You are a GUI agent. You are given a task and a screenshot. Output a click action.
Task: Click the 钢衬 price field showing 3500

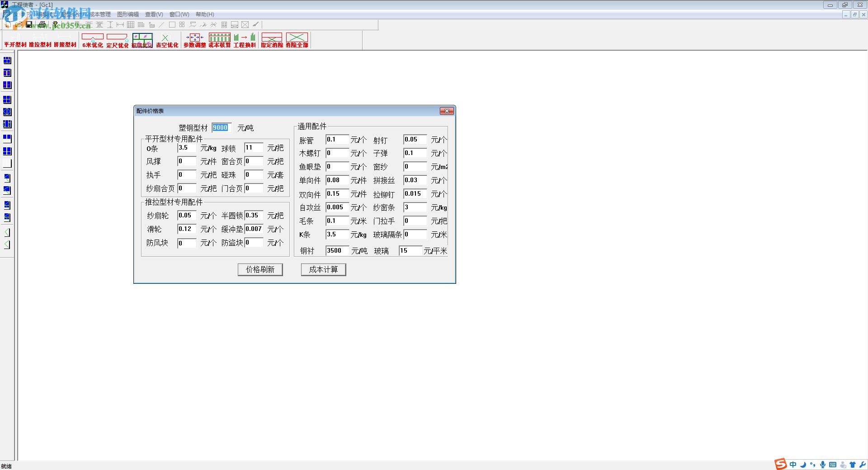(x=337, y=251)
